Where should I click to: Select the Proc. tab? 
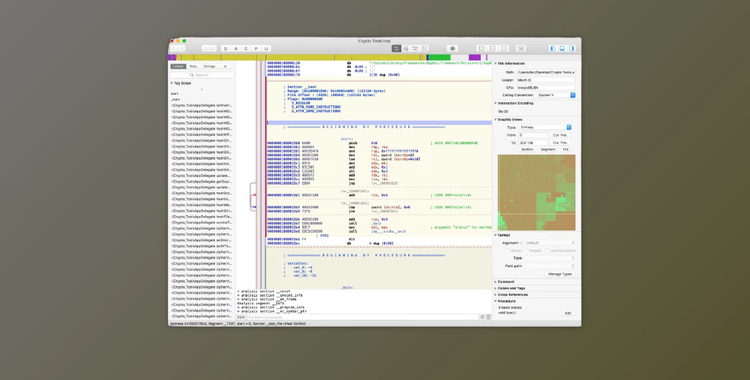coord(193,67)
